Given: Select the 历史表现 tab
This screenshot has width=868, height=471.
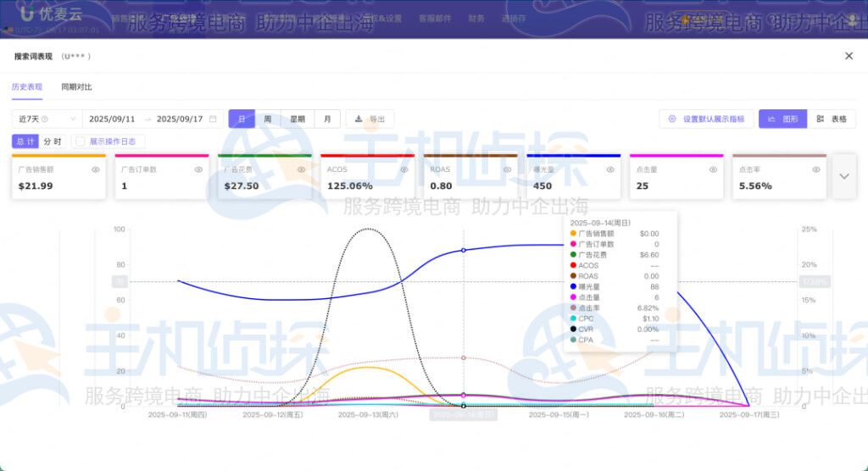Looking at the screenshot, I should (27, 87).
